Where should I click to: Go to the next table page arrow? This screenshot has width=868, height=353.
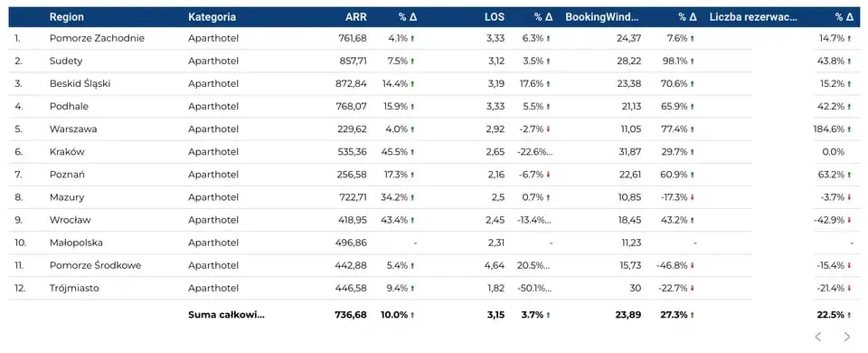point(846,337)
